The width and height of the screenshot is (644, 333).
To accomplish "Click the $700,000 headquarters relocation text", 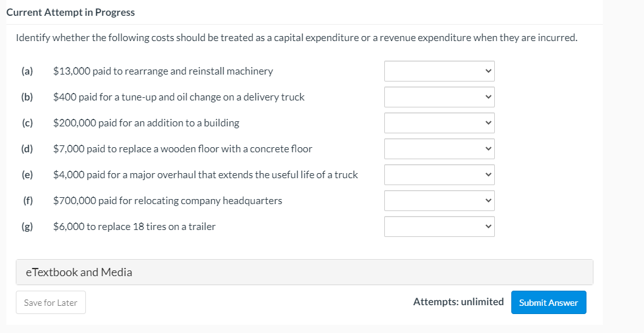I will tap(167, 200).
